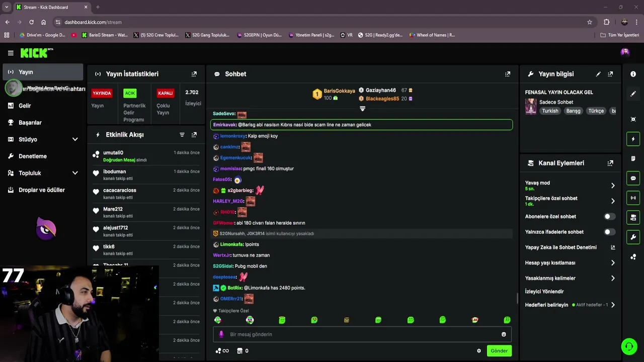Toggle Abonelere özel sohbet switch

pos(609,217)
